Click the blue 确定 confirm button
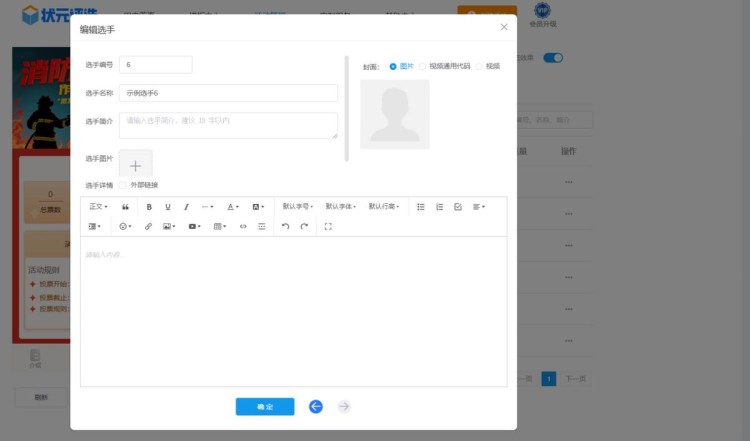 pyautogui.click(x=265, y=407)
